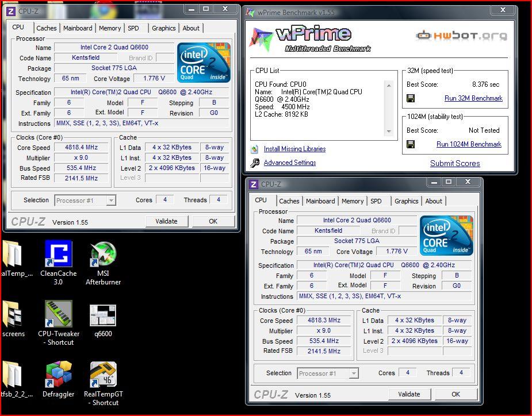The height and width of the screenshot is (416, 532).
Task: Click OK button in upper CPU-Z
Action: click(213, 221)
